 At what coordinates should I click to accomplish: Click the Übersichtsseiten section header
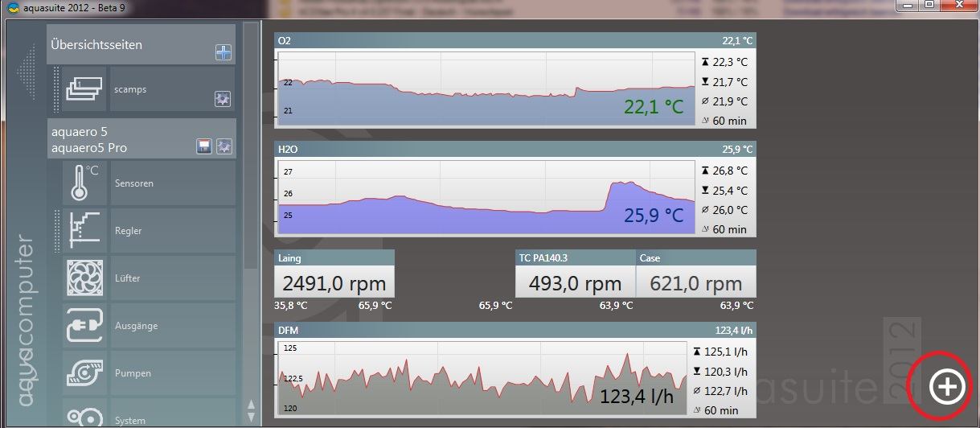[141, 44]
